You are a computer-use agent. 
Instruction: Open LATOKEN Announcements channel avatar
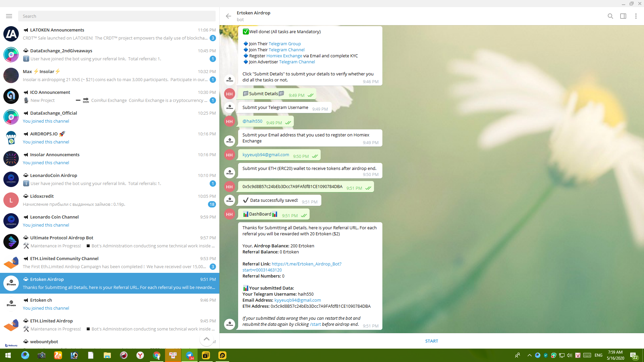11,34
